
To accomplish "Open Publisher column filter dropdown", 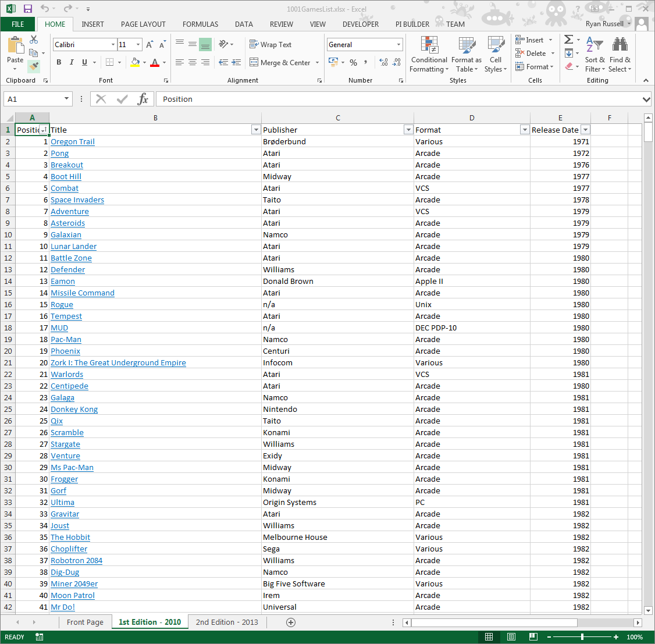I will [x=408, y=130].
